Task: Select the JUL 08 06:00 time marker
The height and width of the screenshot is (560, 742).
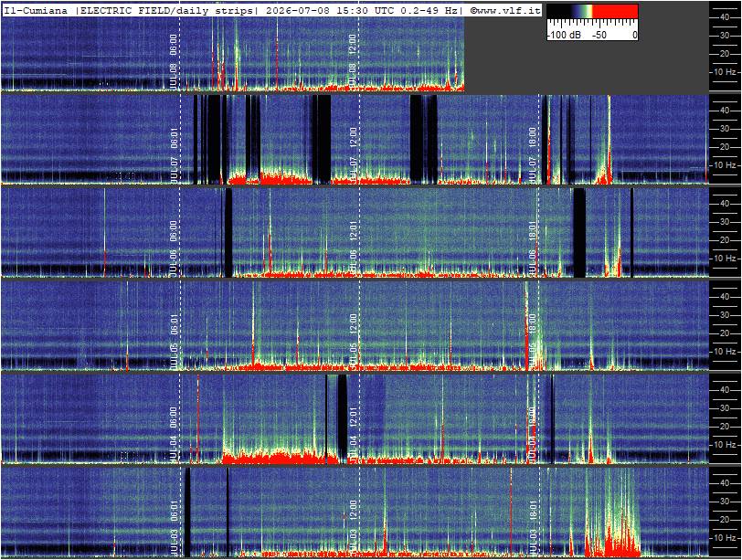Action: pyautogui.click(x=174, y=61)
